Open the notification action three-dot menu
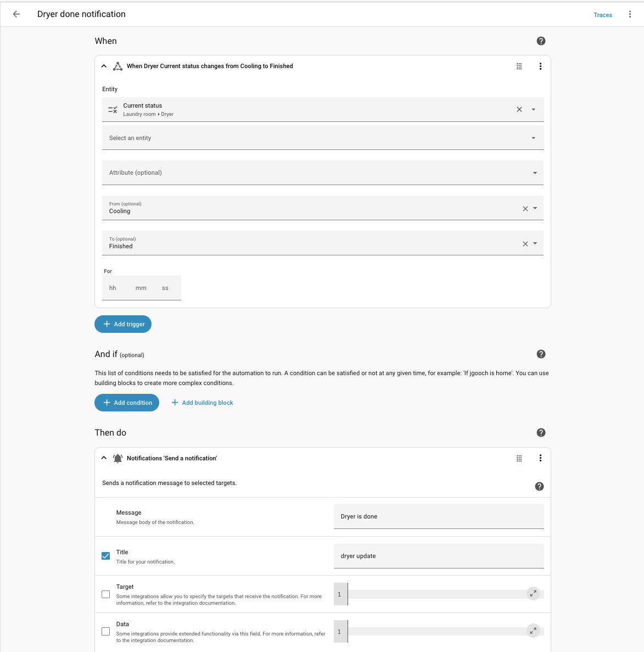644x652 pixels. tap(540, 458)
